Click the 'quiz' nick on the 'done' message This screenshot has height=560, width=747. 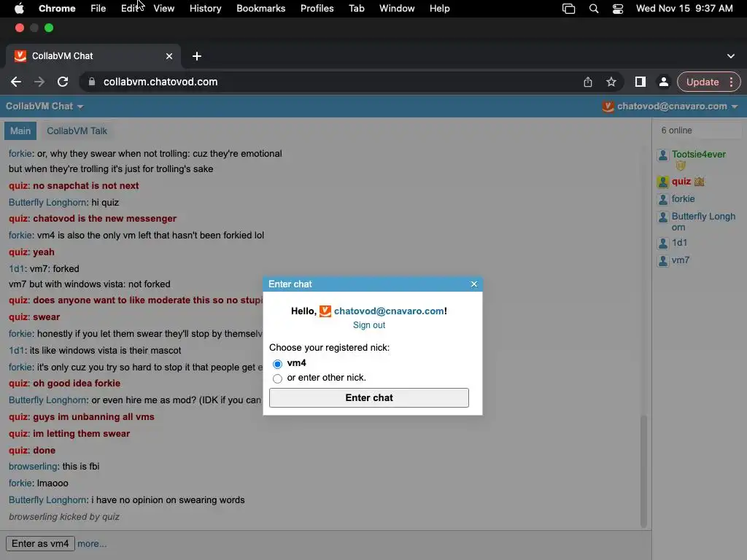click(18, 451)
